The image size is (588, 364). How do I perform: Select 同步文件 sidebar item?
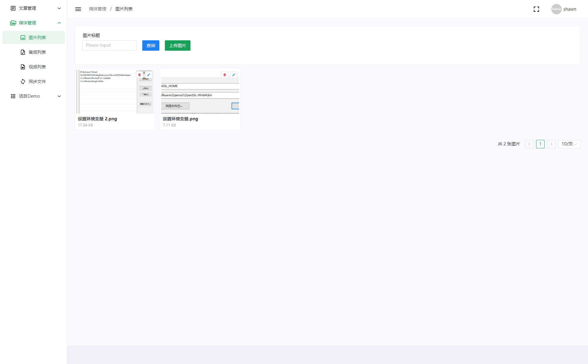tap(37, 82)
